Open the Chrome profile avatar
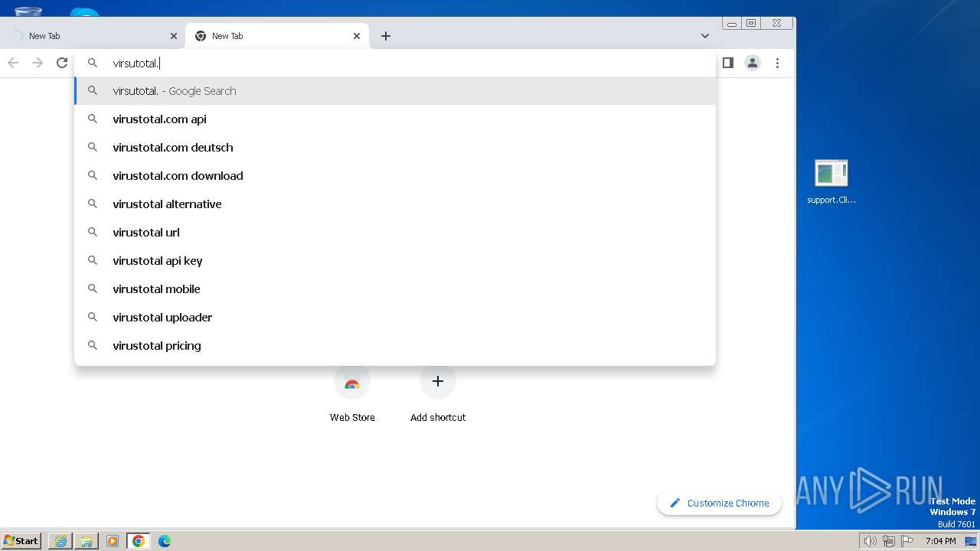This screenshot has height=551, width=980. coord(753,63)
